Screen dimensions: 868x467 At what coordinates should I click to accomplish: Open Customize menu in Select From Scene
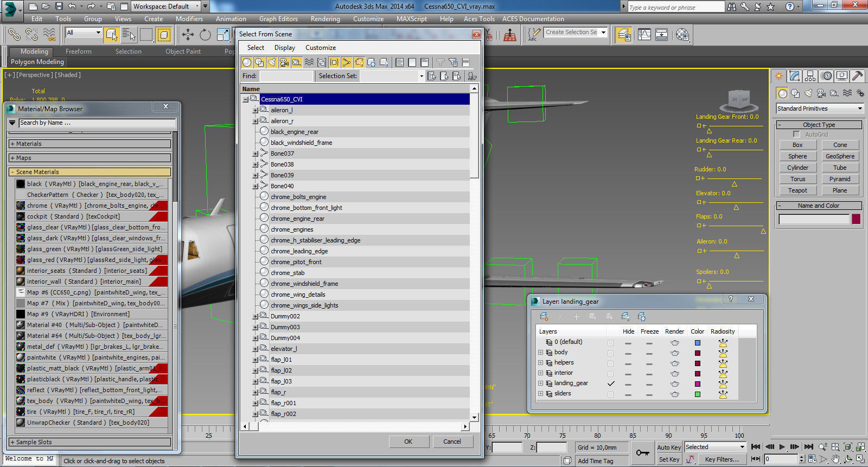[x=321, y=48]
